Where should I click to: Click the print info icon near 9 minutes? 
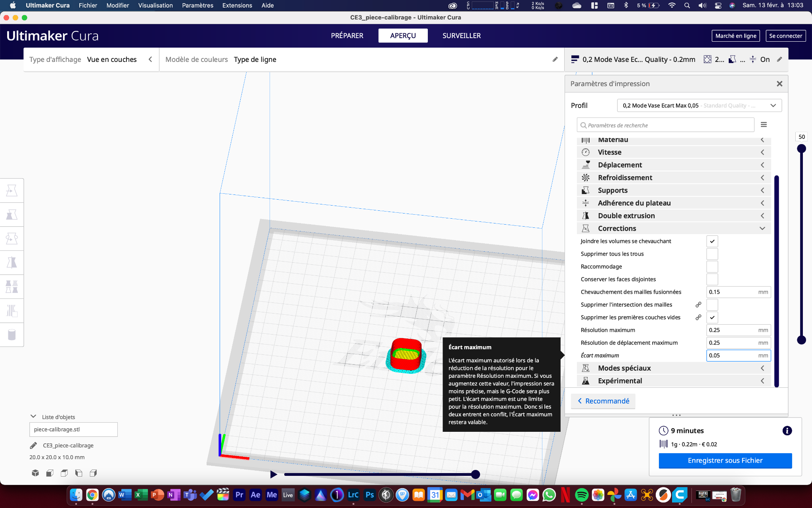787,431
